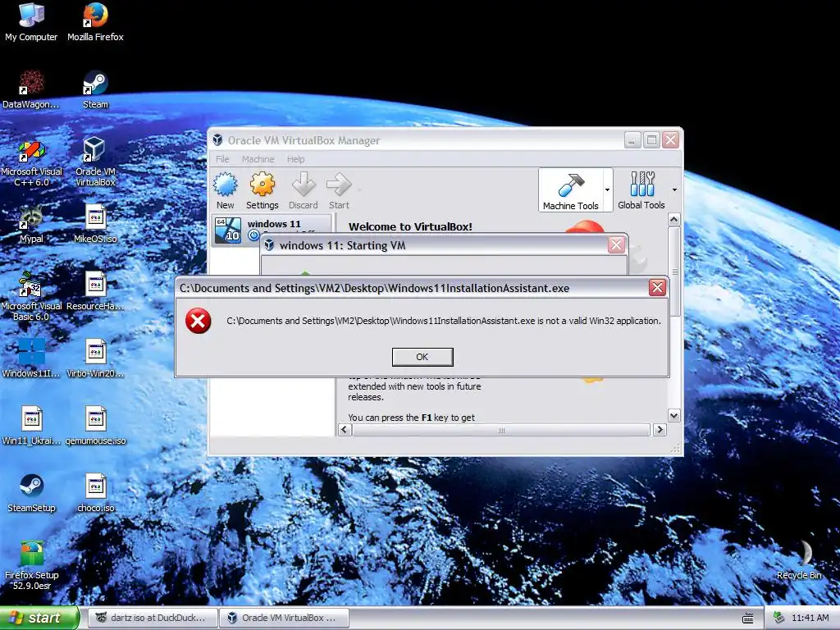Viewport: 840px width, 630px height.
Task: Select the 'windows 11' VM list entry
Action: point(272,230)
